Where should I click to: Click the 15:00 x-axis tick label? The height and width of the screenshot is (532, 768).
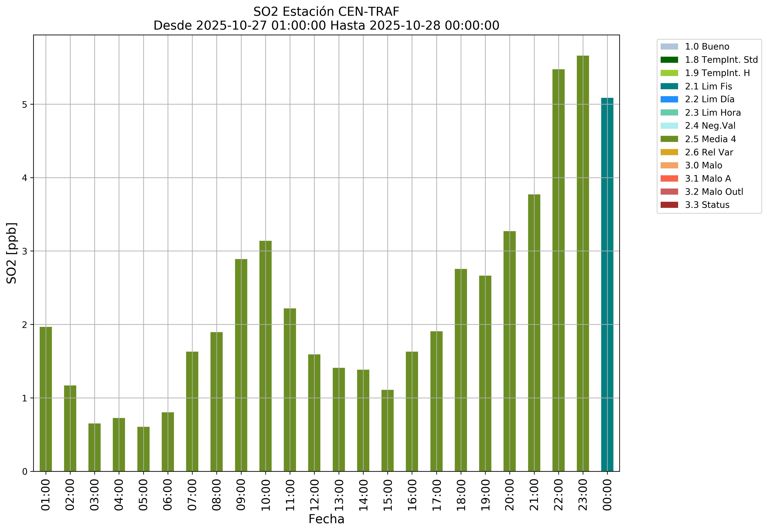(x=388, y=495)
